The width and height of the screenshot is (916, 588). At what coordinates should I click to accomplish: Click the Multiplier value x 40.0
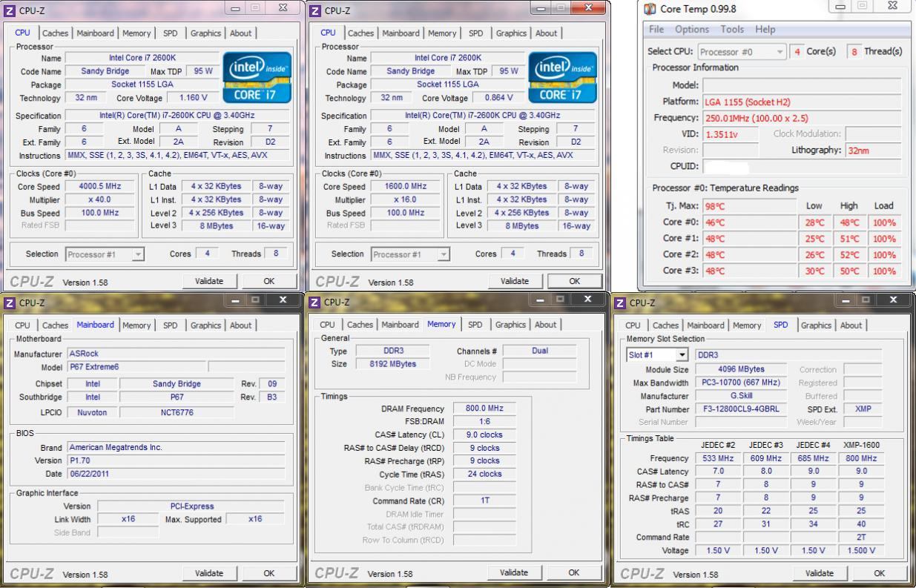click(x=99, y=200)
